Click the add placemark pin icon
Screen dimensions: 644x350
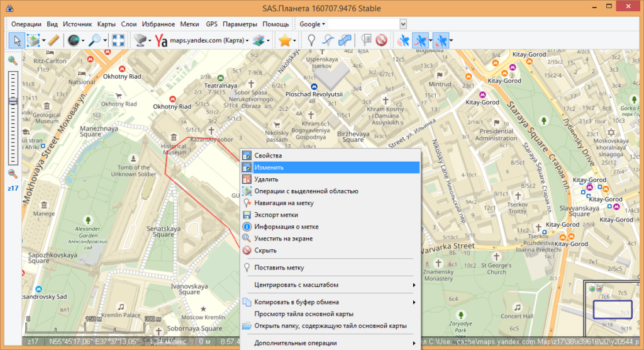311,40
